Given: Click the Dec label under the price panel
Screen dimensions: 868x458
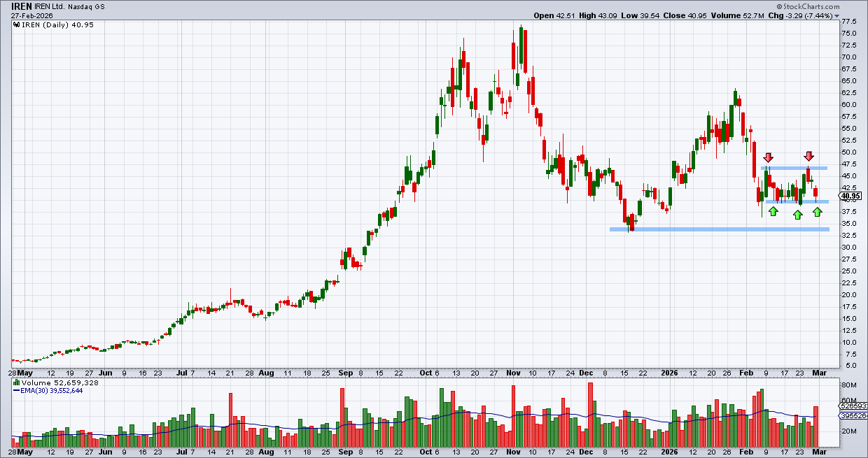Looking at the screenshot, I should coord(586,374).
